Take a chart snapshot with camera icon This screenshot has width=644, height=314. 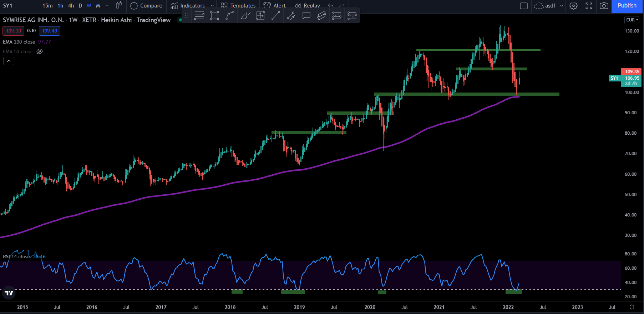coord(604,6)
